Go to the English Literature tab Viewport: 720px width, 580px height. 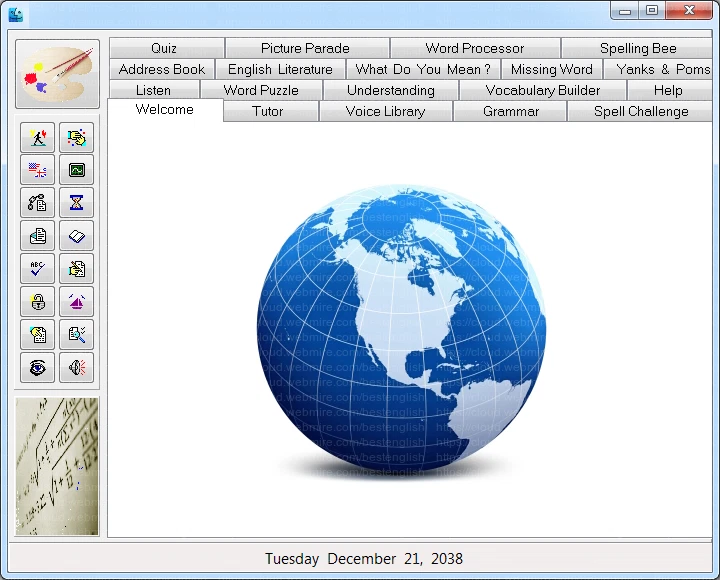[281, 69]
